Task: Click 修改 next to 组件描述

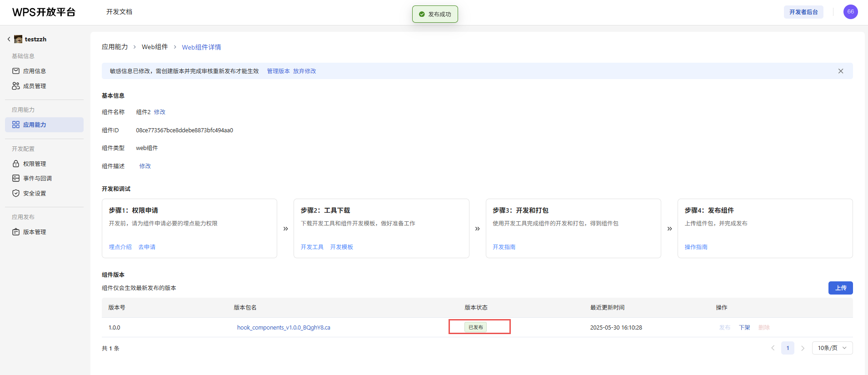Action: coord(145,166)
